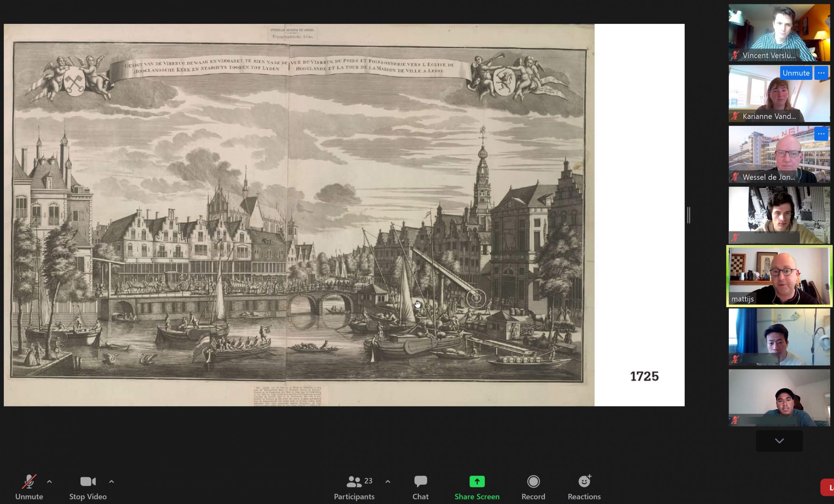Screen dimensions: 834x504
Task: Click the headphones participant's video thumbnail
Action: tap(779, 215)
